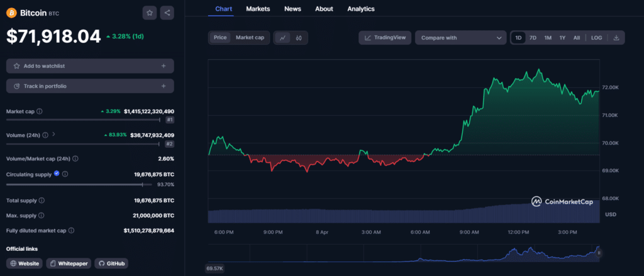This screenshot has height=276, width=644.
Task: Select the Price toggle option
Action: (x=220, y=38)
